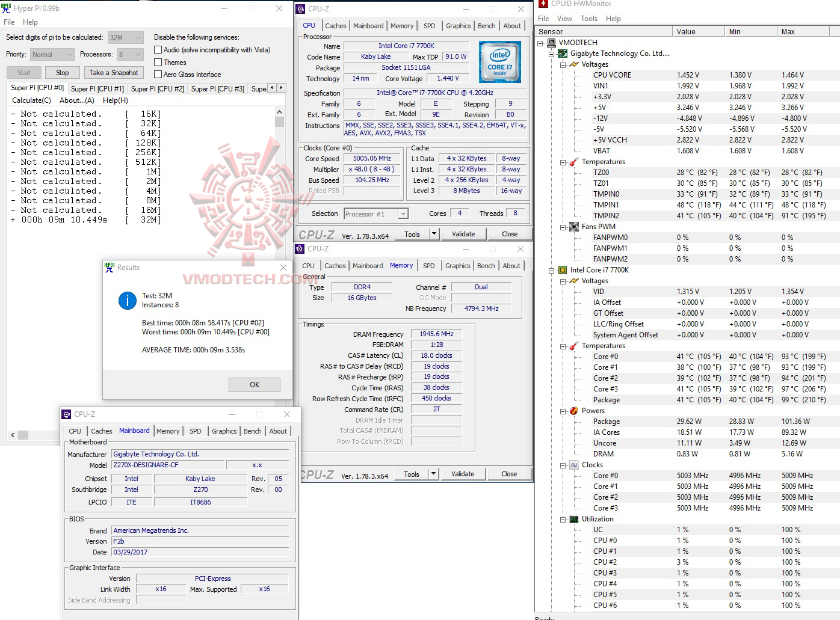Open the Calculate(C) menu in Super PI
840x620 pixels.
click(x=31, y=100)
